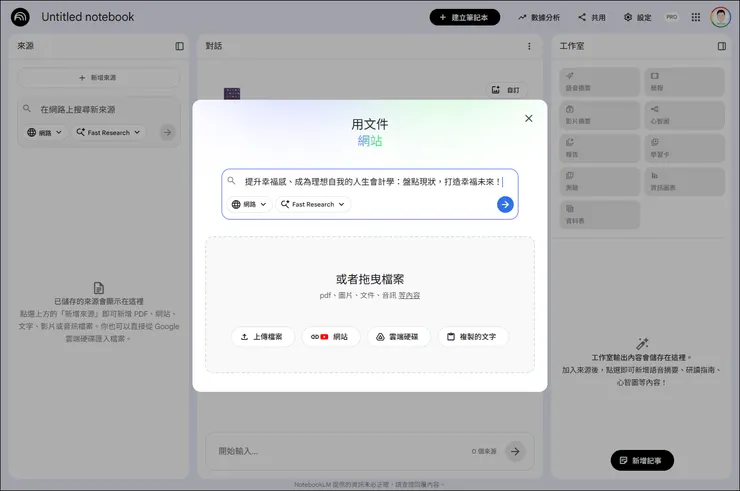Click the chat send arrow button
This screenshot has width=740, height=491.
point(515,451)
